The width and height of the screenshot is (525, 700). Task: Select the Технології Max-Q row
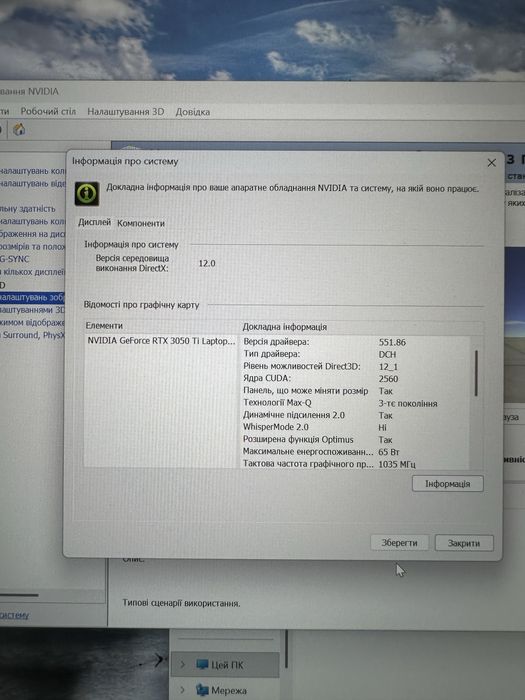(x=355, y=403)
